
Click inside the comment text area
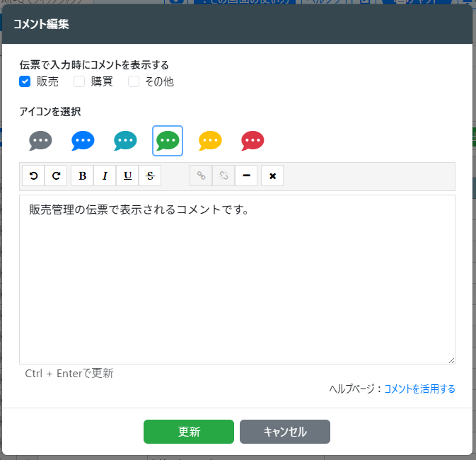click(237, 283)
